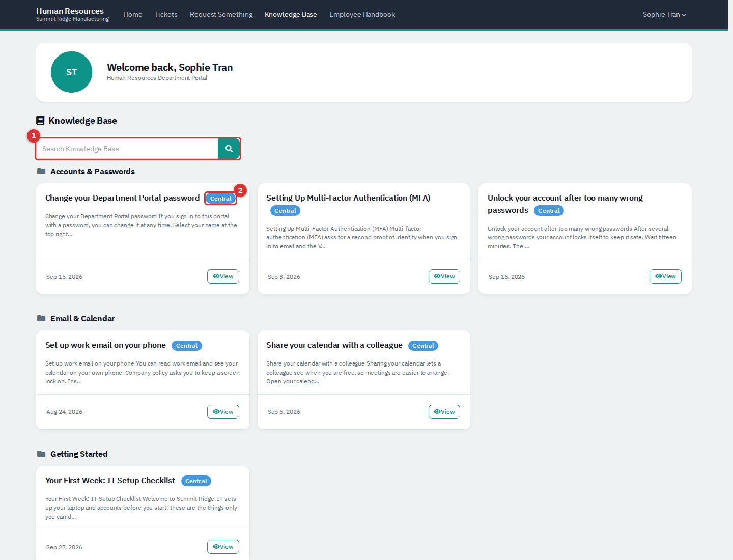The width and height of the screenshot is (733, 560).
Task: Click the 'Sep 5, 2026' date
Action: (x=284, y=412)
